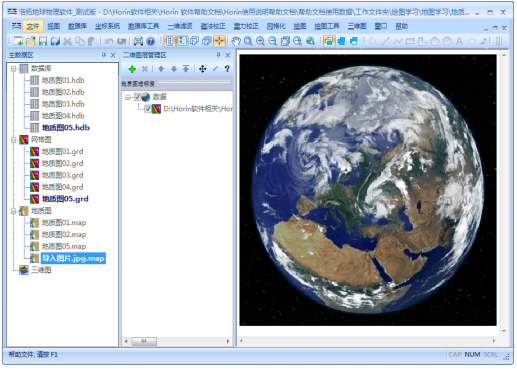Open the 数据库 menu
The height and width of the screenshot is (371, 517).
pyautogui.click(x=77, y=26)
